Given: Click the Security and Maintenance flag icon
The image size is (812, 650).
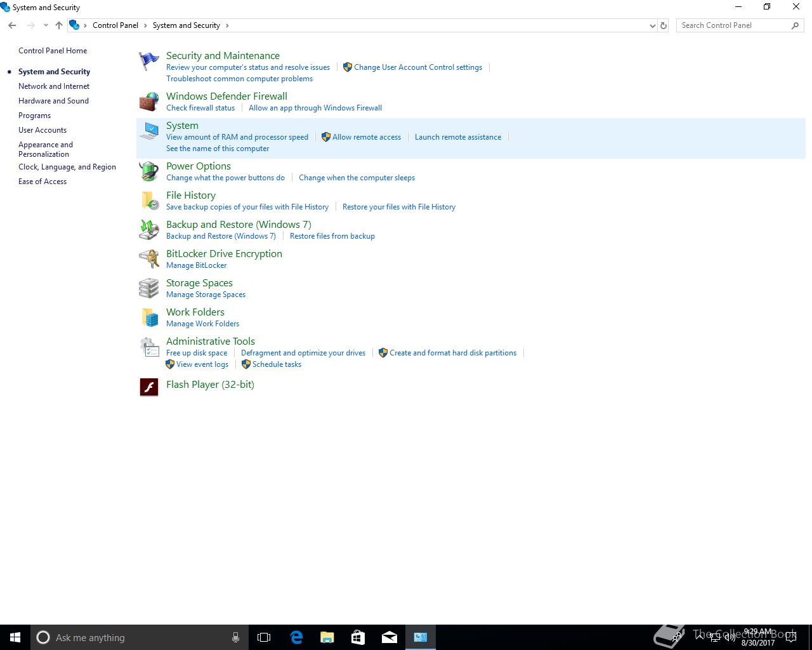Looking at the screenshot, I should 149,62.
